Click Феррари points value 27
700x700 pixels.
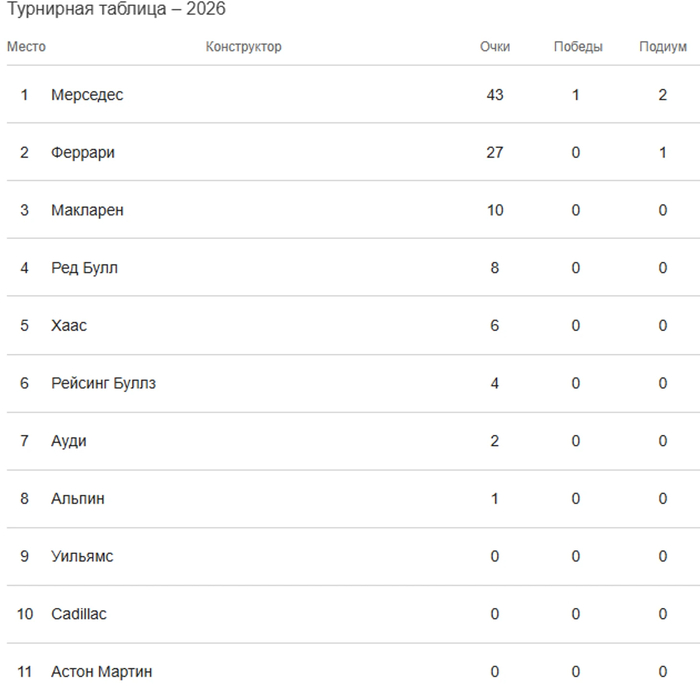[x=495, y=153]
